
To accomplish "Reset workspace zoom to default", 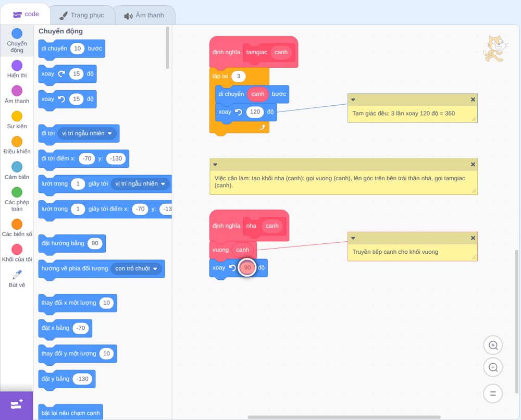I will click(493, 393).
